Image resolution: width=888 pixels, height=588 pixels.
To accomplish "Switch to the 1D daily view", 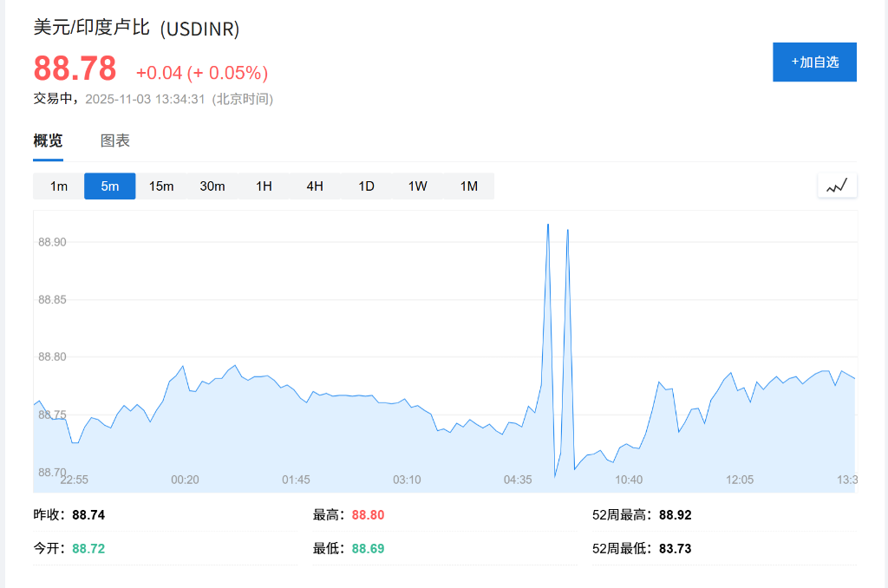I will [365, 186].
